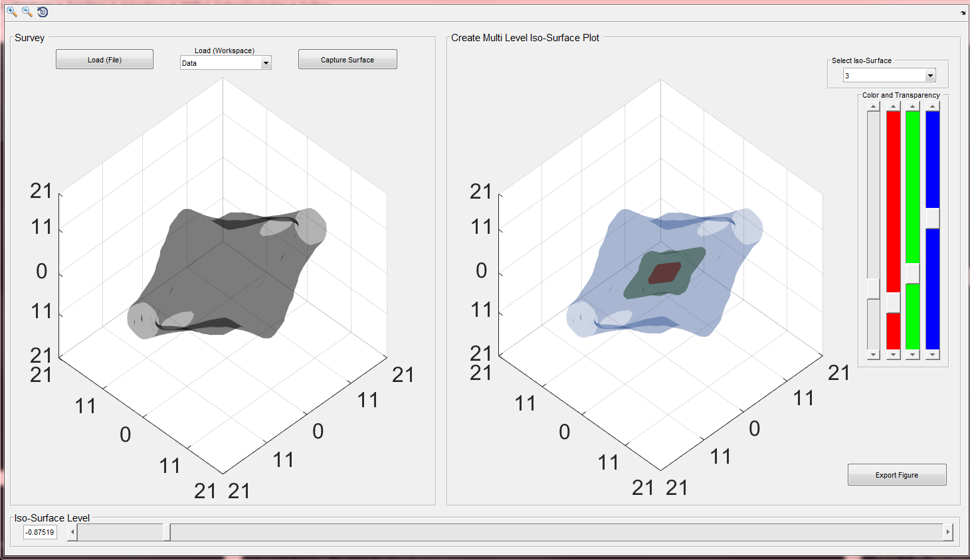Click the Iso-Surface Level value field
This screenshot has width=970, height=560.
(x=40, y=532)
